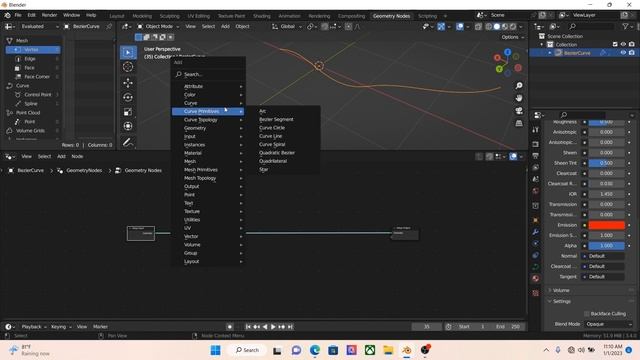Adjust the Sheen Tint slider
The height and width of the screenshot is (360, 640).
tap(607, 163)
